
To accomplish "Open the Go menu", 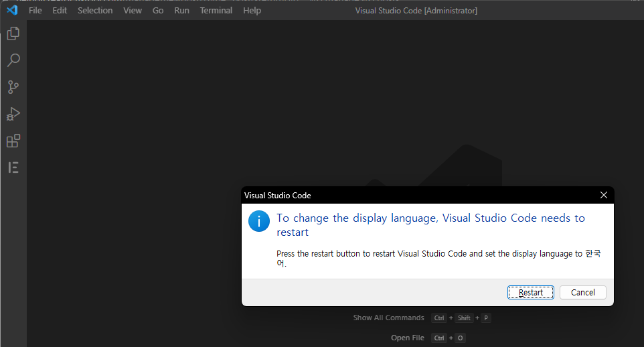I will [x=158, y=10].
